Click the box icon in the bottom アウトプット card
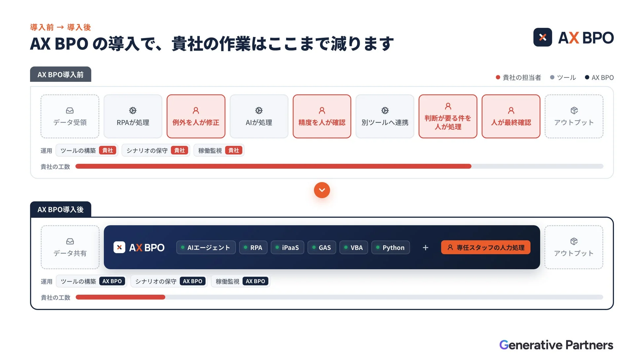This screenshot has width=644, height=362. (x=574, y=241)
